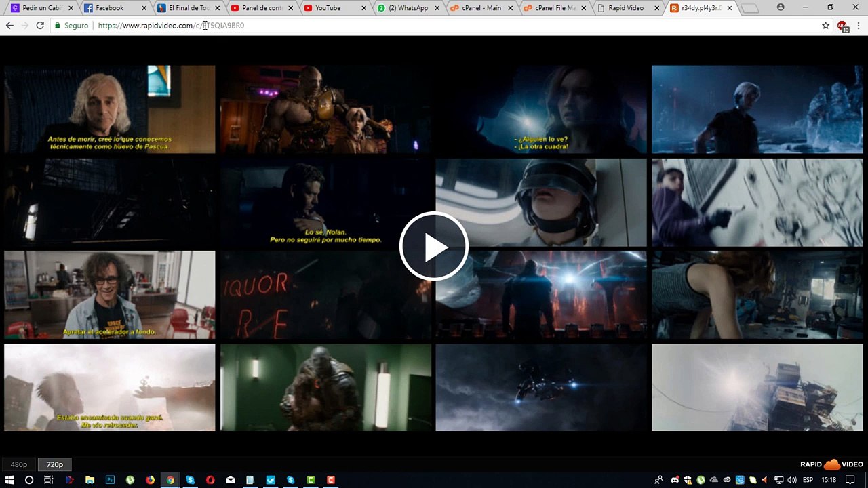Go back to the previous page

click(9, 25)
